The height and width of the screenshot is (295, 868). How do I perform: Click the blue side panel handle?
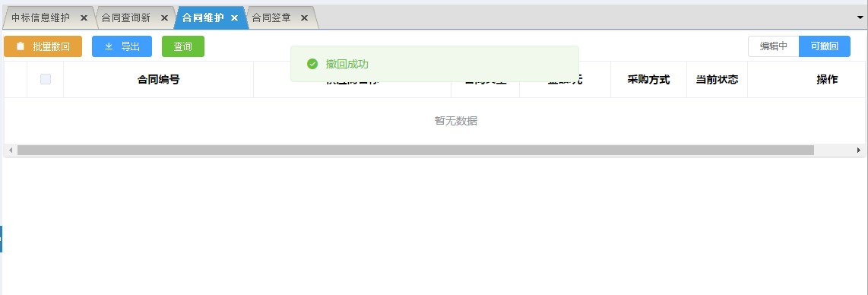coord(1,239)
